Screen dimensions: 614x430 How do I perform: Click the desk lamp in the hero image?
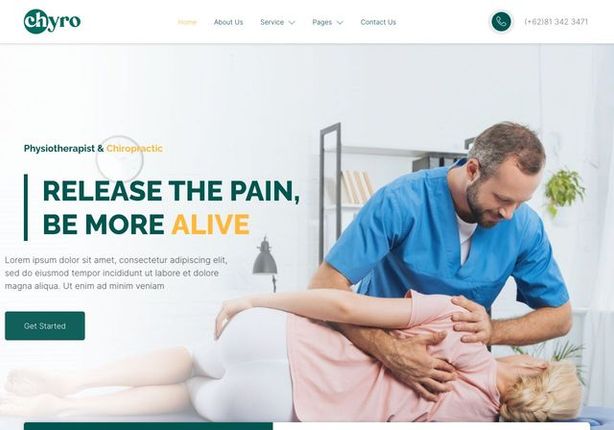266,263
